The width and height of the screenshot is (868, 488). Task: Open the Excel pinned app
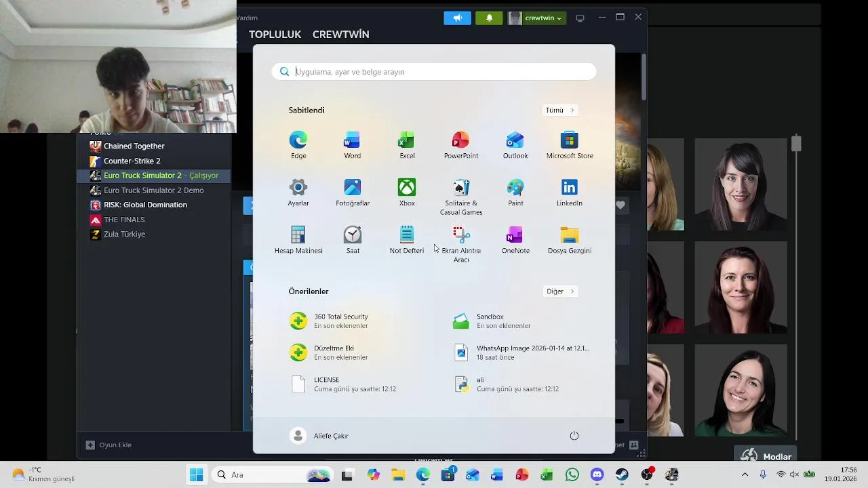point(407,146)
